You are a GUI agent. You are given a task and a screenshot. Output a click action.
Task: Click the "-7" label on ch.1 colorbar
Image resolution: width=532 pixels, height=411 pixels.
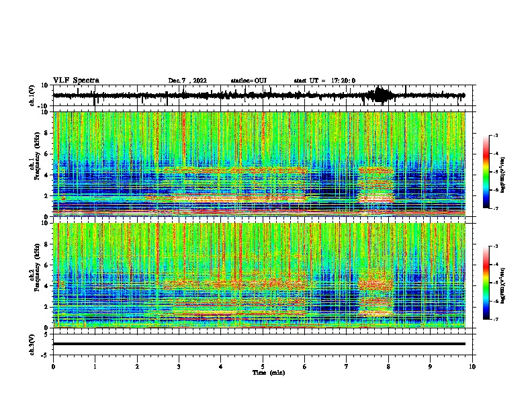[495, 208]
